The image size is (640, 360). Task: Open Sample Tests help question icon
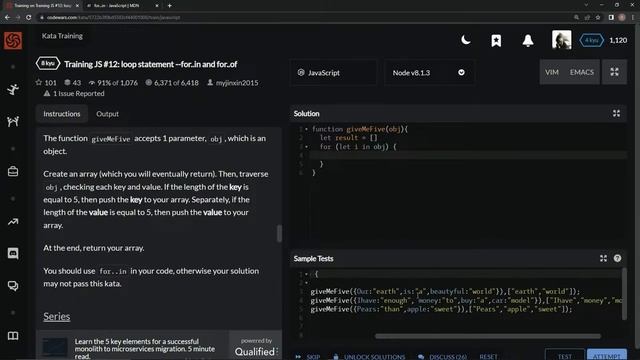tap(617, 258)
